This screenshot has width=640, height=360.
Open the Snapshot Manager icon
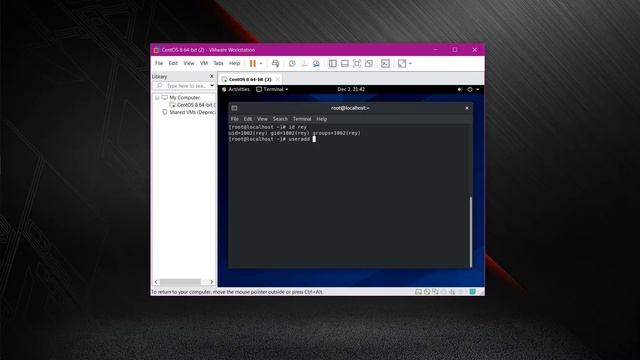[316, 63]
